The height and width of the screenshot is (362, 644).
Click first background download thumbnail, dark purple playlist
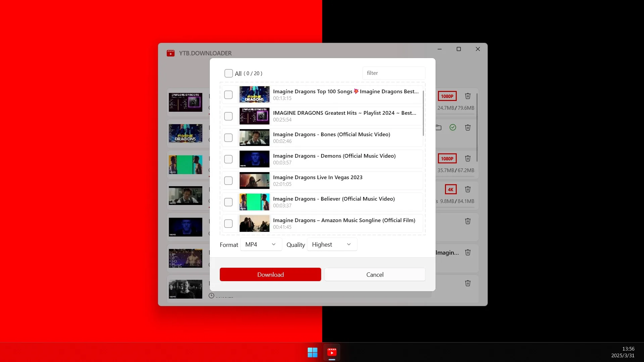click(x=186, y=102)
